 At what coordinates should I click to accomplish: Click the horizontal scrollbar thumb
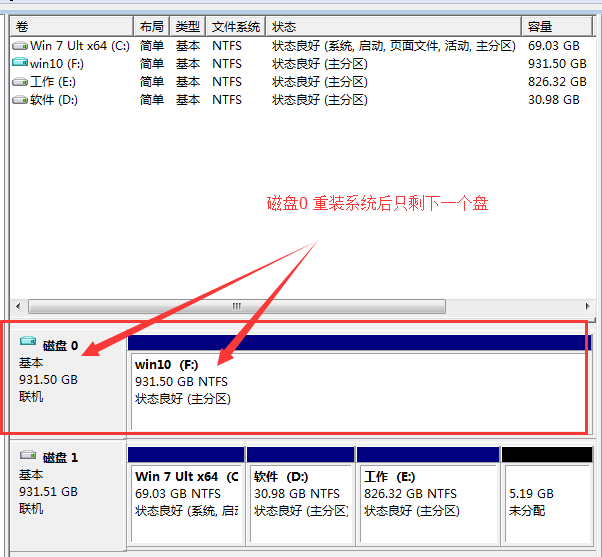click(x=237, y=306)
